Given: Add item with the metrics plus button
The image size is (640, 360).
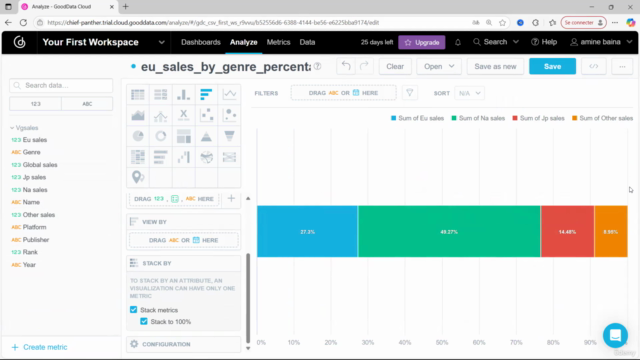Looking at the screenshot, I should pyautogui.click(x=231, y=199).
